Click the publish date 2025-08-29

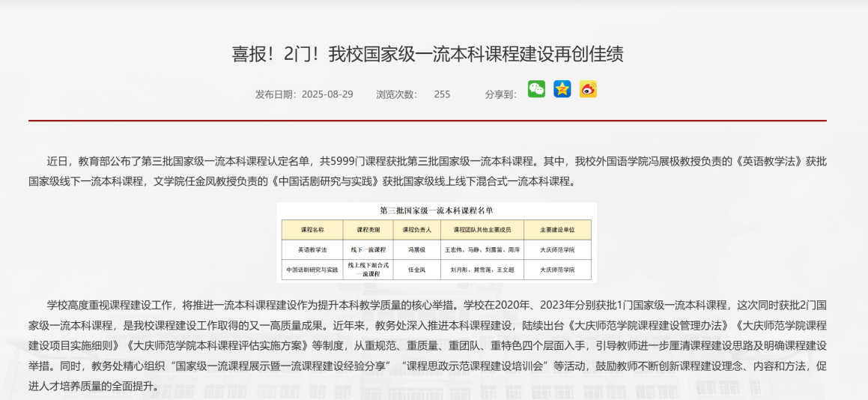click(327, 94)
